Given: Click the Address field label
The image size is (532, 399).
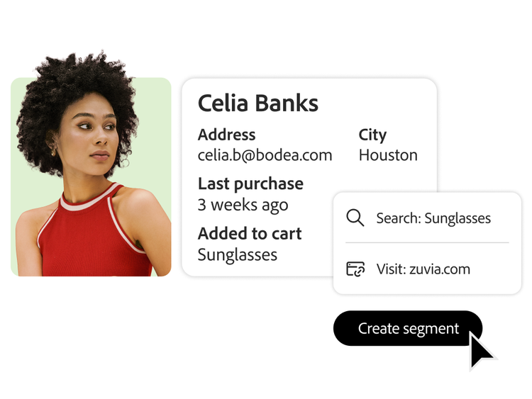Looking at the screenshot, I should (226, 135).
